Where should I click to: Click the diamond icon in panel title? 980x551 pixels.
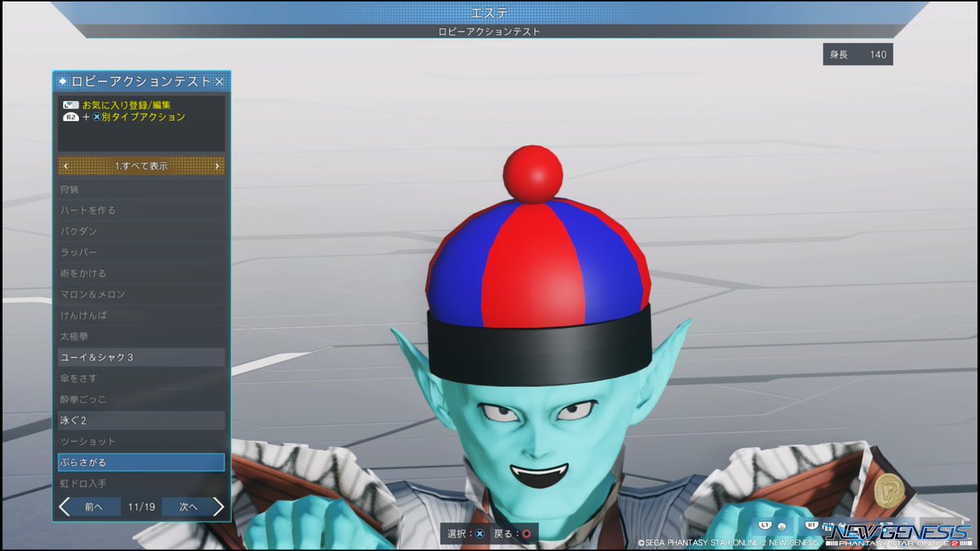63,82
